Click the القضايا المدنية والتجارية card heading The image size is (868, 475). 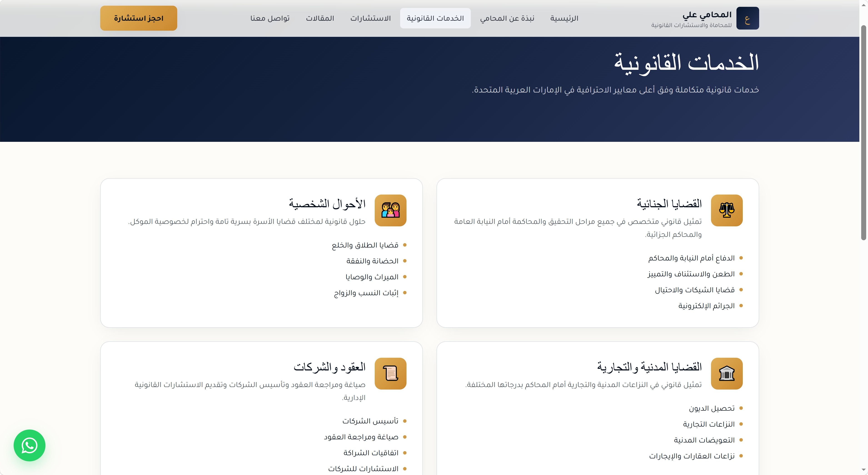649,367
